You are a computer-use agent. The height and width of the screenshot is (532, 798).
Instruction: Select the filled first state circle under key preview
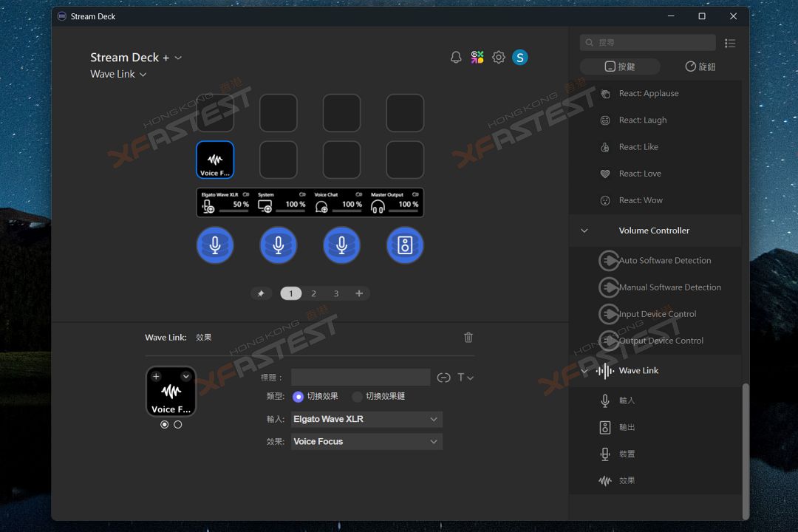164,425
